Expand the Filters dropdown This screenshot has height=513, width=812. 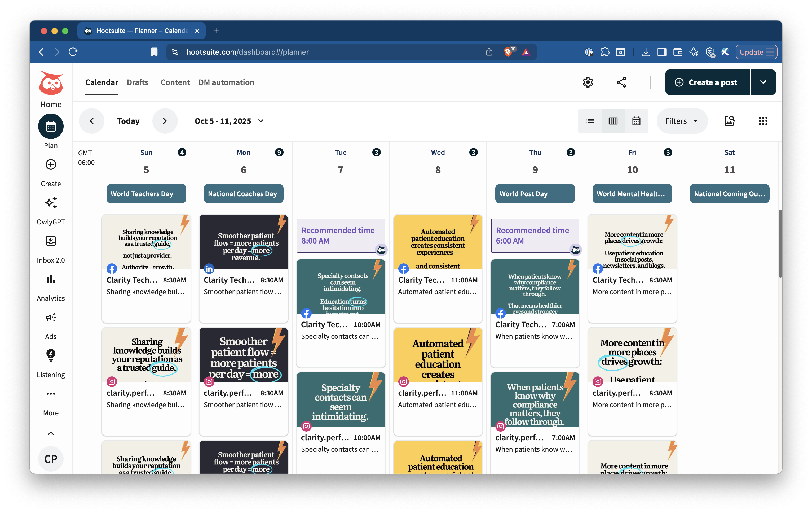681,121
